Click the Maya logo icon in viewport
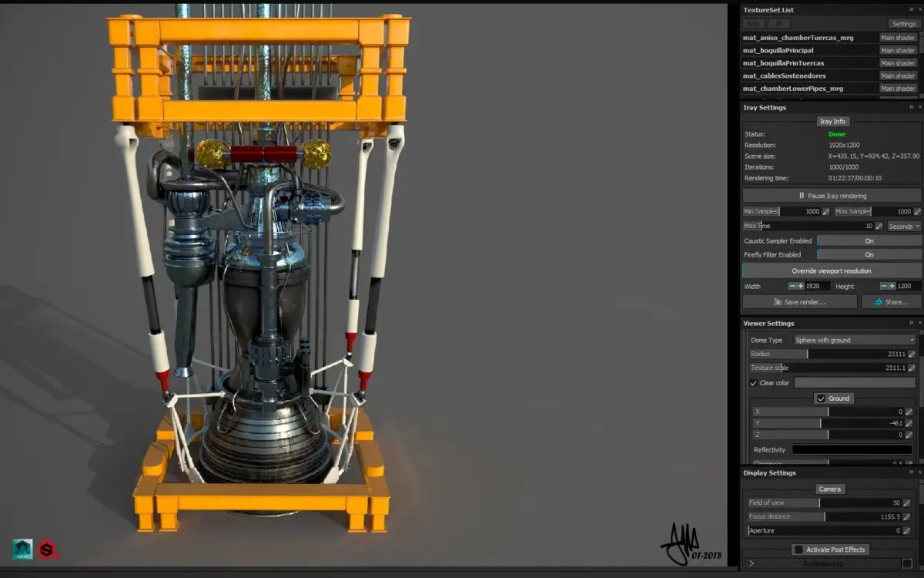This screenshot has width=924, height=578. [22, 549]
